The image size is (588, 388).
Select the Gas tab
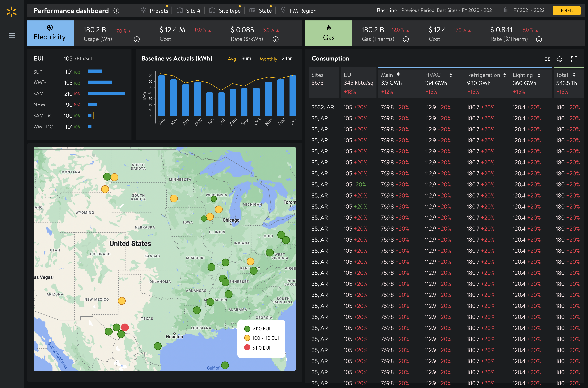click(x=329, y=33)
